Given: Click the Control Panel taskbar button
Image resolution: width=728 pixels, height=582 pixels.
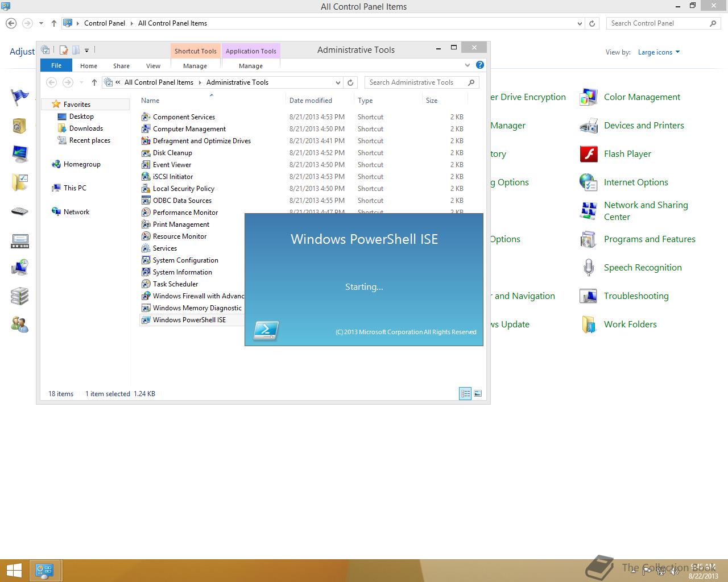Looking at the screenshot, I should 45,571.
